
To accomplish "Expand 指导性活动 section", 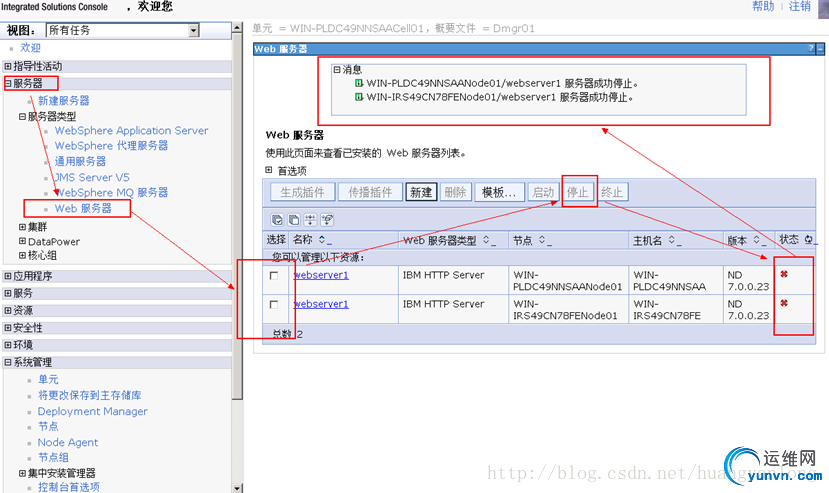I will pos(7,66).
